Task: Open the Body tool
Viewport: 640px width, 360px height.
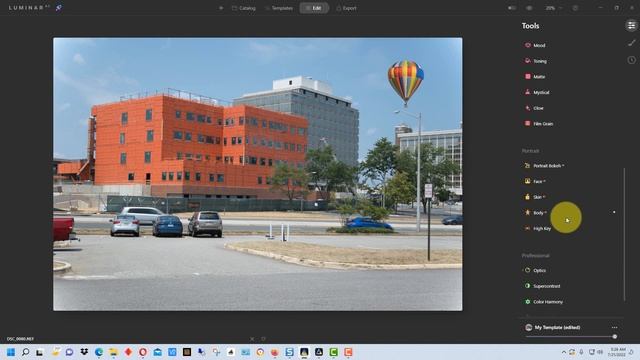Action: [x=535, y=213]
